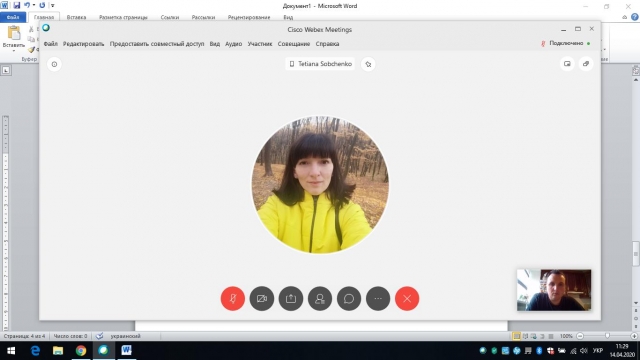Click Undo arrow in Word quick access
The height and width of the screenshot is (360, 640).
pos(27,5)
